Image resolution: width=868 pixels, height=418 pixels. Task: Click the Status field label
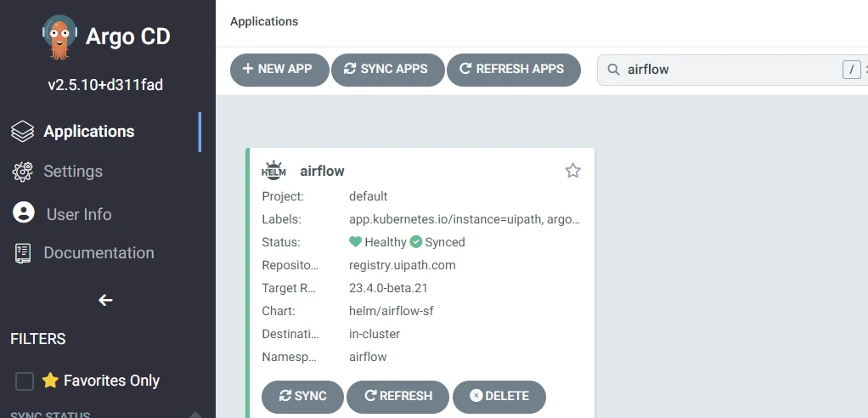tap(281, 242)
